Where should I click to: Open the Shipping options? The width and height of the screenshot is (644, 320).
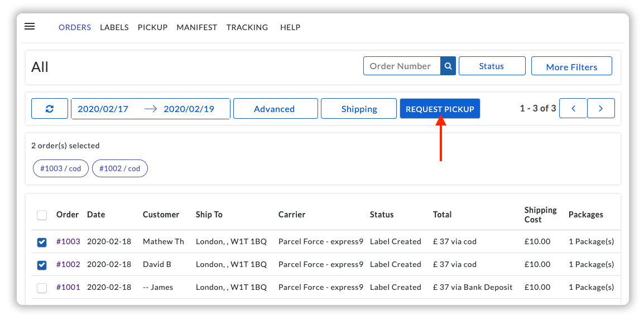coord(359,109)
